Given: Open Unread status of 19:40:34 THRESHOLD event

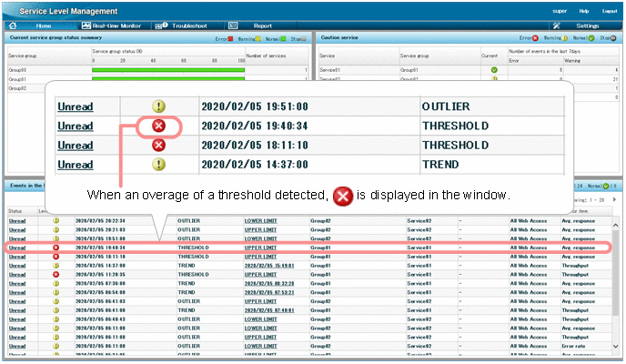Looking at the screenshot, I should point(17,247).
